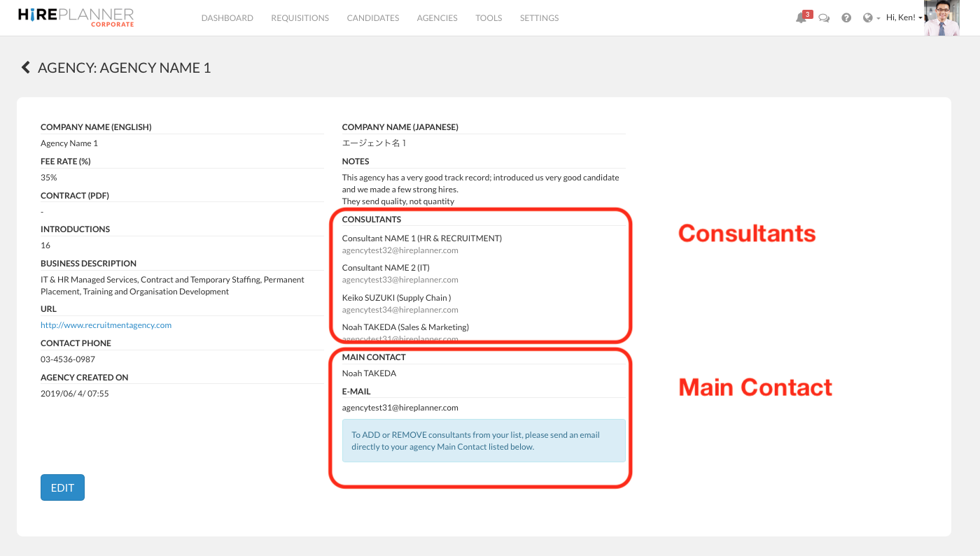Open the chat messages icon

(x=824, y=18)
